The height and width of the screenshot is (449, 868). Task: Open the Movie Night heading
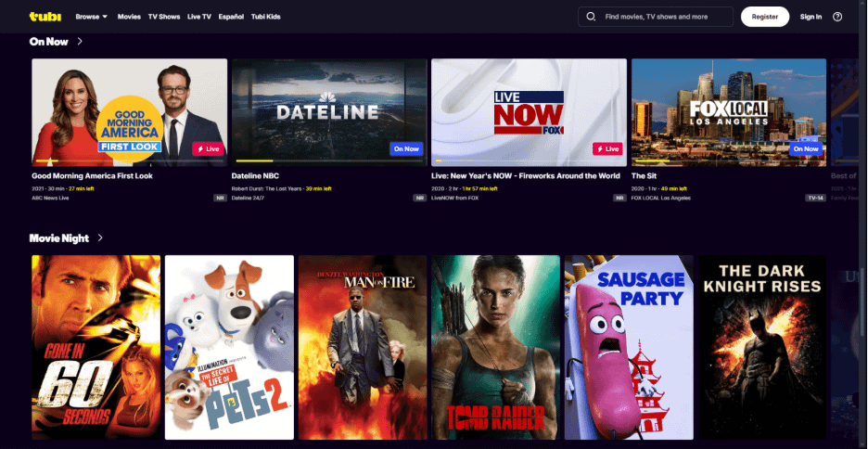[x=59, y=238]
